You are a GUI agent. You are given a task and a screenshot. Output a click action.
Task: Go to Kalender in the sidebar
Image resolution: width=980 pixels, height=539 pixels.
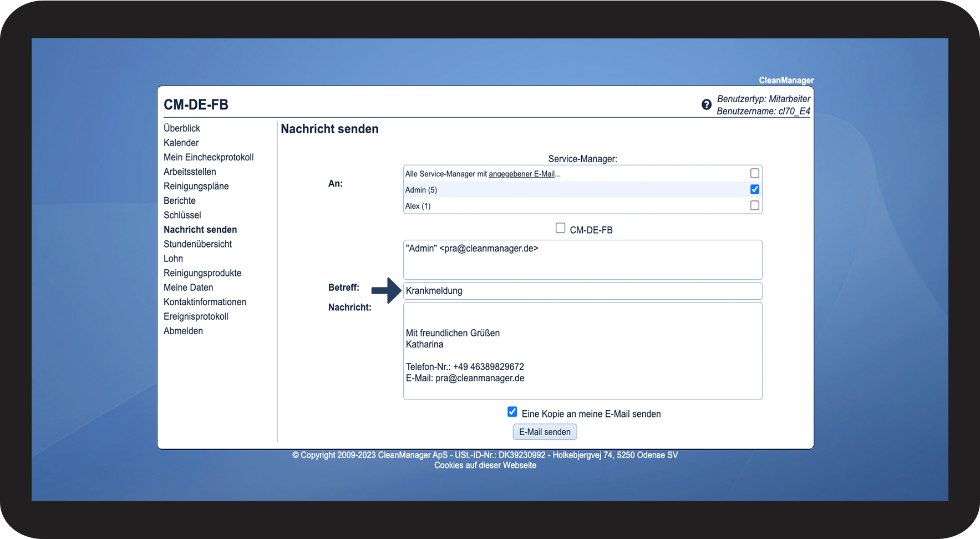pos(181,143)
